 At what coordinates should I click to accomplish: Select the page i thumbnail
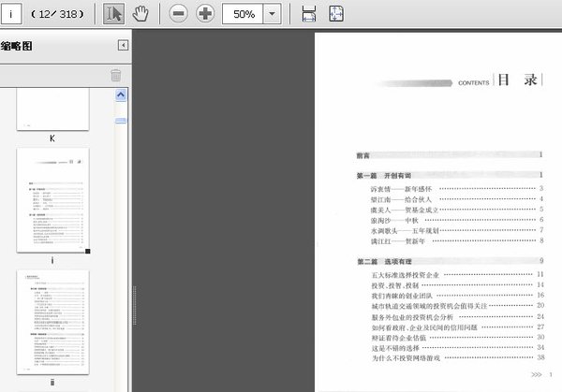[x=53, y=199]
